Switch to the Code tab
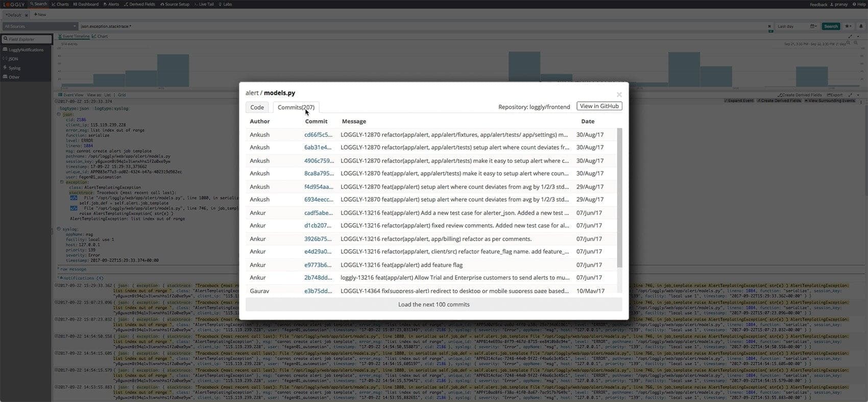Screen dimensions: 868x402 [x=257, y=107]
